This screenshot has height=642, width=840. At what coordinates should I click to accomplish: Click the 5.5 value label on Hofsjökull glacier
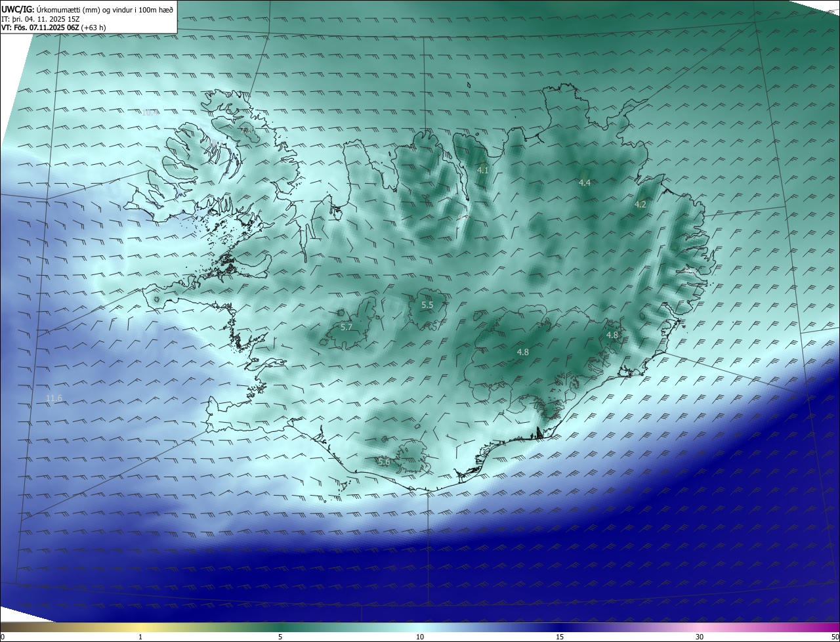427,305
